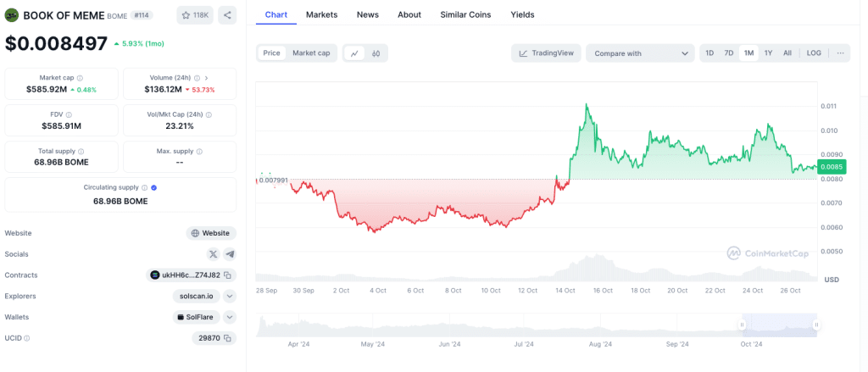The image size is (868, 372).
Task: Click the 14 Oct date axis label
Action: tap(565, 290)
